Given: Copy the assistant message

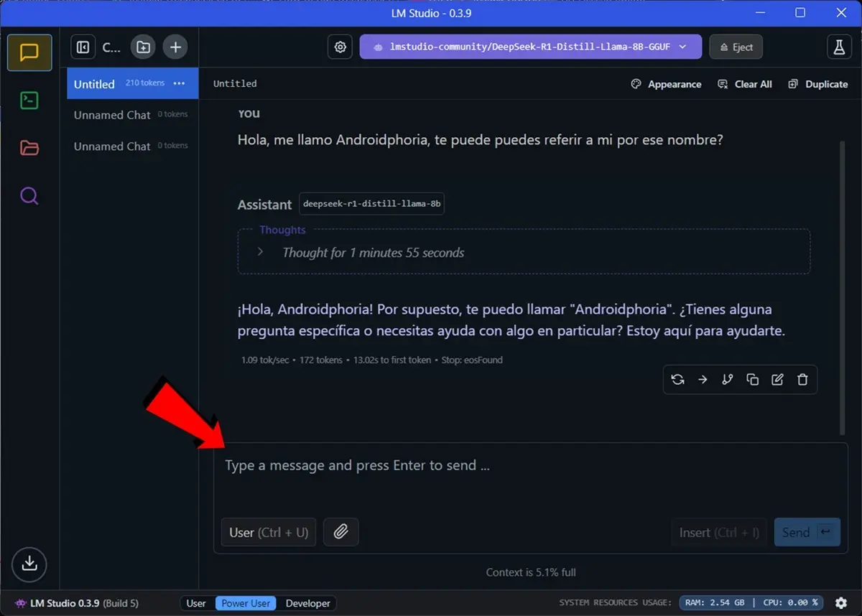Looking at the screenshot, I should point(752,380).
